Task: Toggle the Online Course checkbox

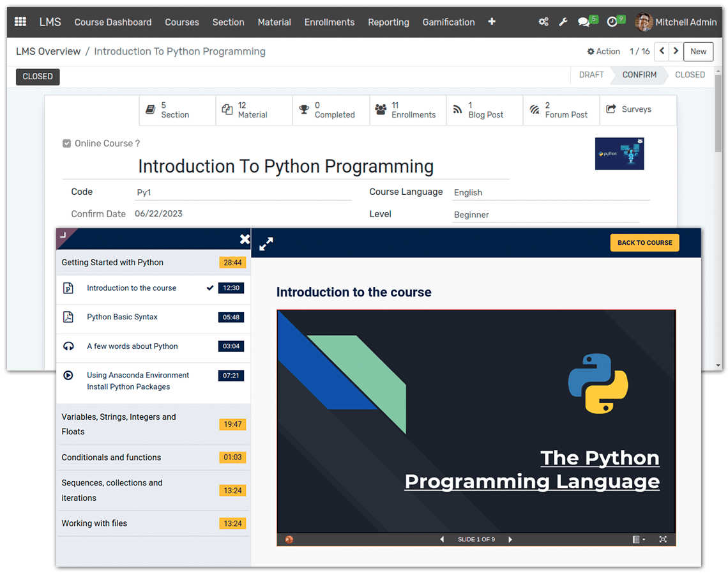Action: click(x=66, y=144)
